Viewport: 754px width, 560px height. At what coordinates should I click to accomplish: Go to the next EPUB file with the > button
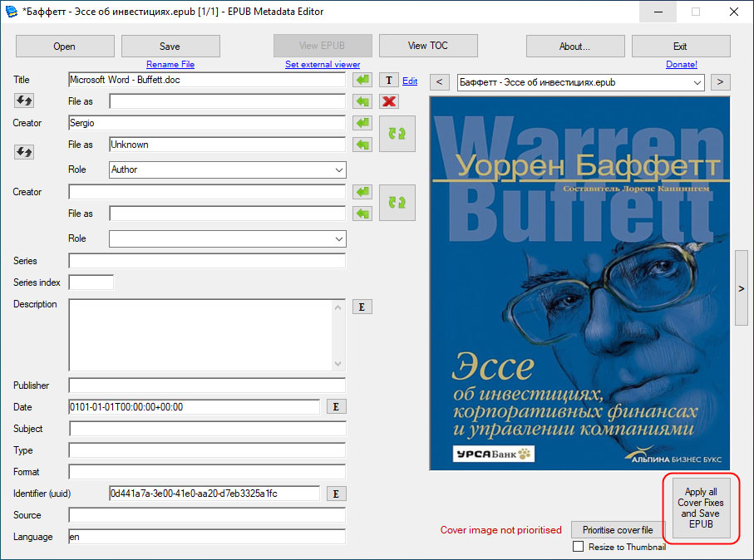pos(720,81)
